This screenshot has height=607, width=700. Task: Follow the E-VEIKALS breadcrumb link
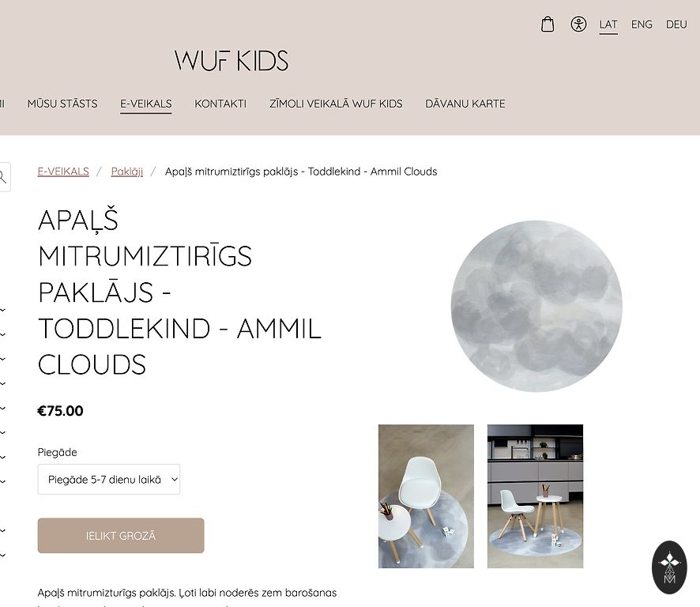[x=63, y=172]
